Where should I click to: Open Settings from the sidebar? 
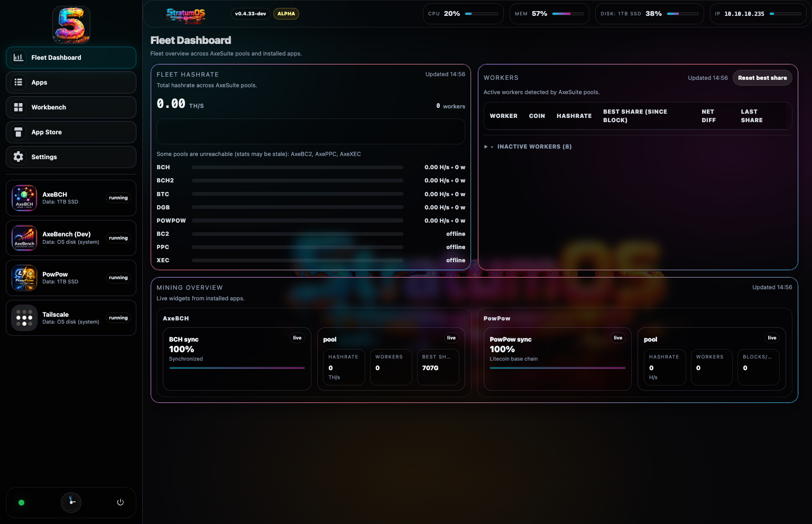point(71,157)
